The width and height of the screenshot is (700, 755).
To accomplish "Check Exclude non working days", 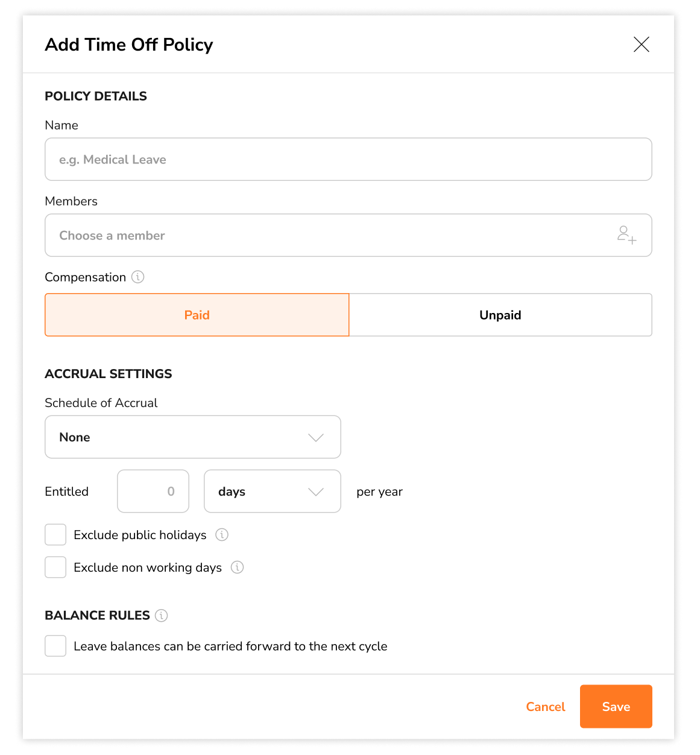I will pos(55,567).
